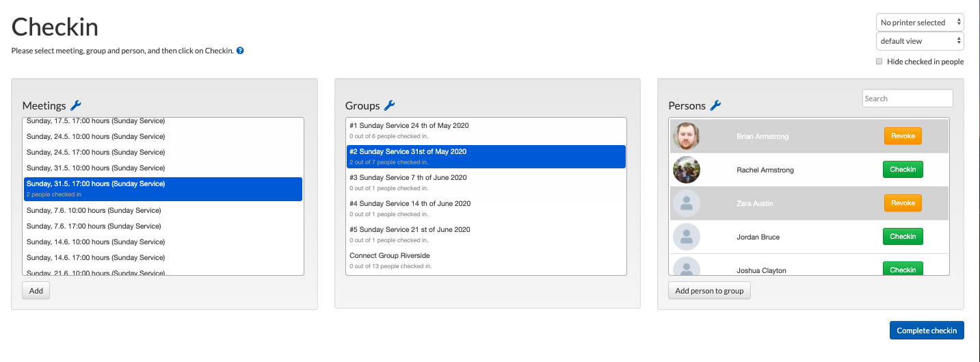980x362 pixels.
Task: Click Add person to group button
Action: 709,291
